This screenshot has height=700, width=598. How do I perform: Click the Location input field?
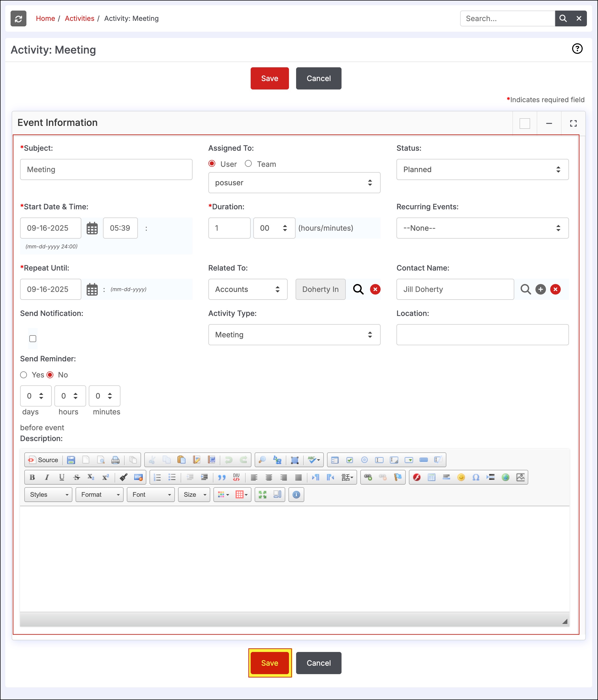pos(482,335)
